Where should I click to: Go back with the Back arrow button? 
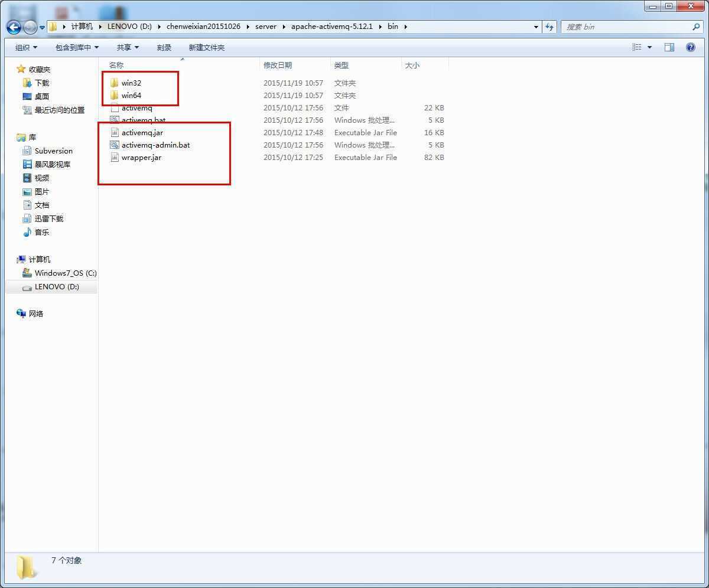coord(14,27)
